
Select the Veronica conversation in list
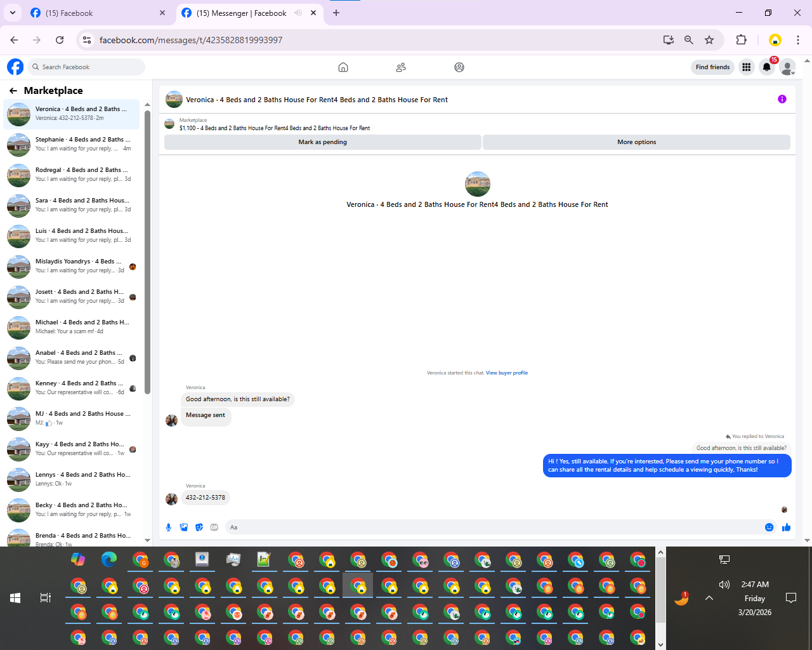click(72, 114)
